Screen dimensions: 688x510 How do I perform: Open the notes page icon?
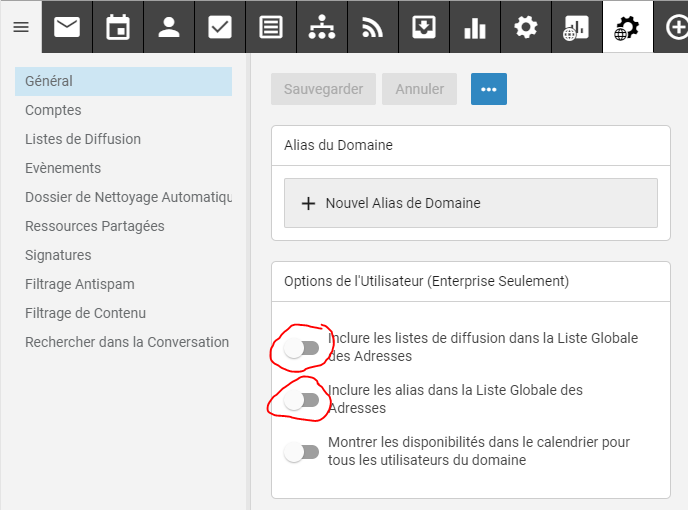click(270, 27)
